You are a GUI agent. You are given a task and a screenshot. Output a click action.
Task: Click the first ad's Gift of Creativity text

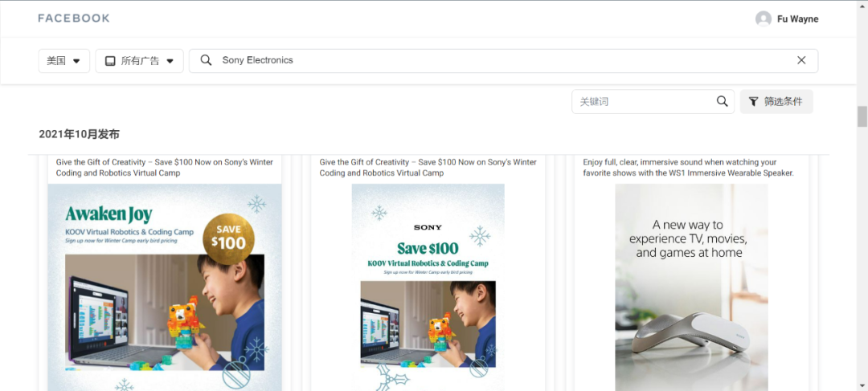pos(165,168)
